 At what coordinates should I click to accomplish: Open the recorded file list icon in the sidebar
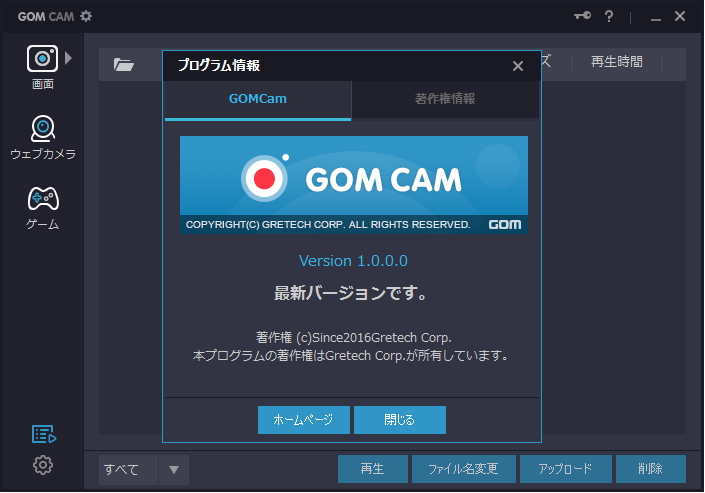pyautogui.click(x=44, y=434)
